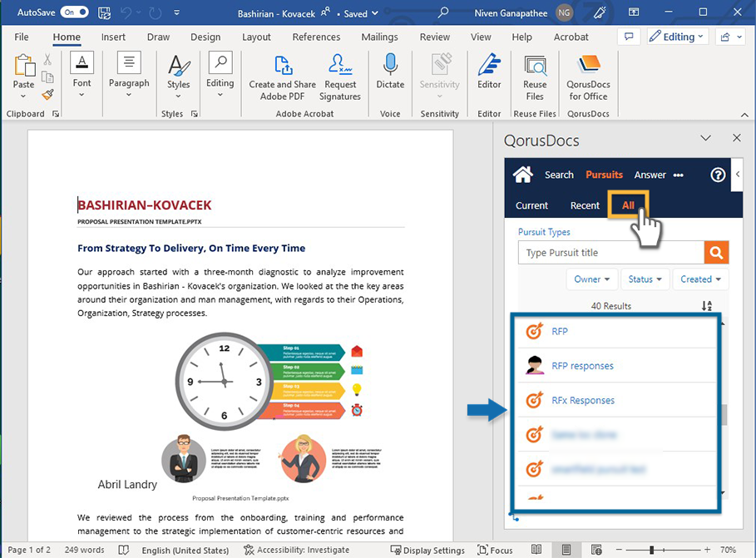
Task: Click the Redo arrow icon
Action: [155, 13]
